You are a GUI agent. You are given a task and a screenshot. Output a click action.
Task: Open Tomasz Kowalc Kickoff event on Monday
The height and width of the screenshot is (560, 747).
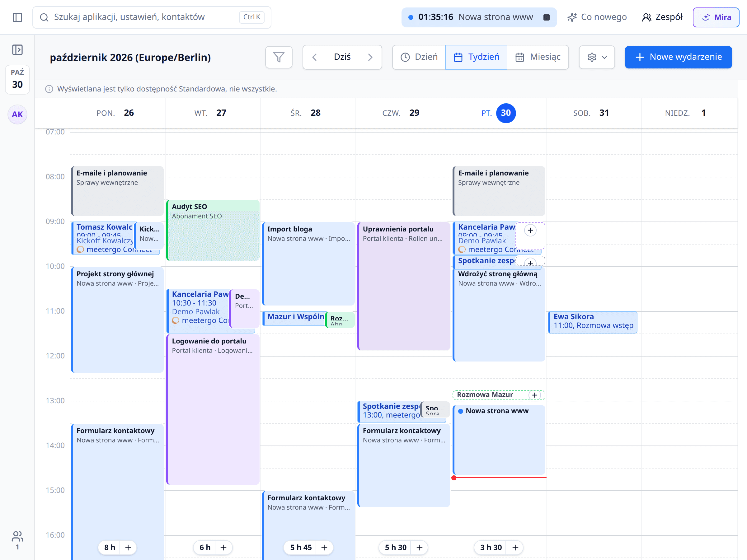pos(103,238)
